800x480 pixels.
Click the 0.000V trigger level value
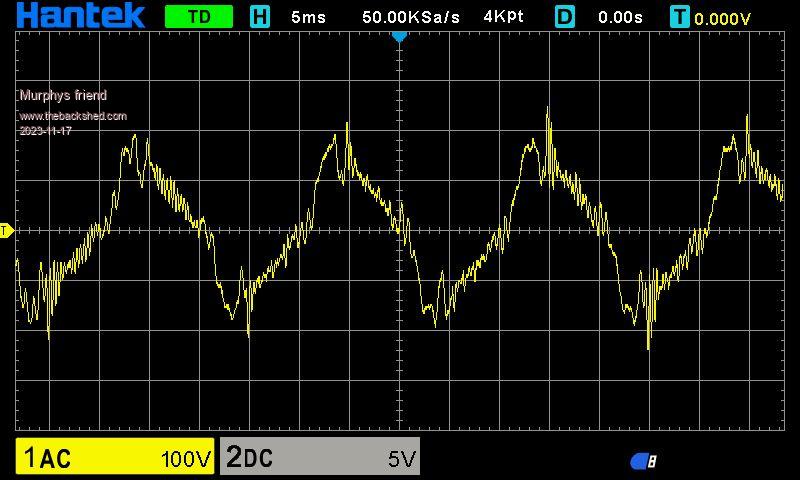(722, 18)
